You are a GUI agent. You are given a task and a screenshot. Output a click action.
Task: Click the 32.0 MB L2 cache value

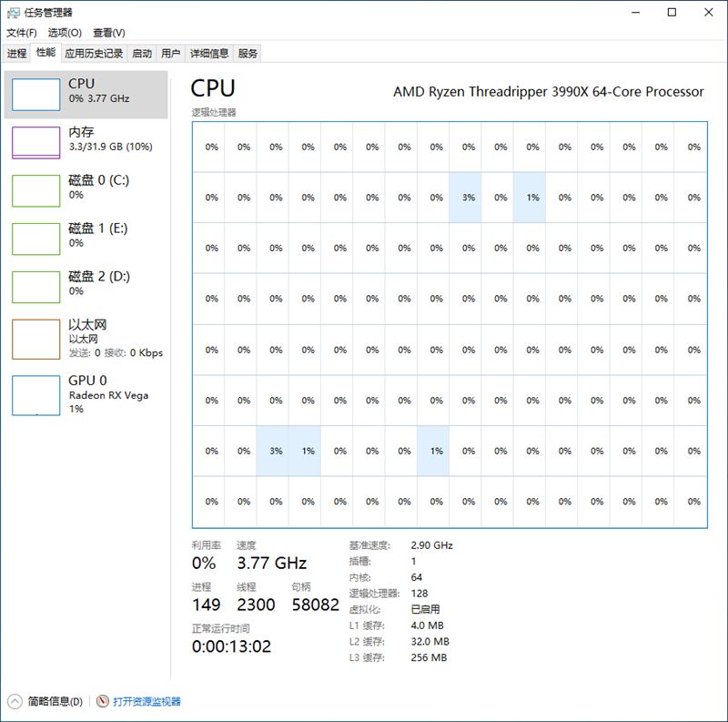tap(430, 642)
